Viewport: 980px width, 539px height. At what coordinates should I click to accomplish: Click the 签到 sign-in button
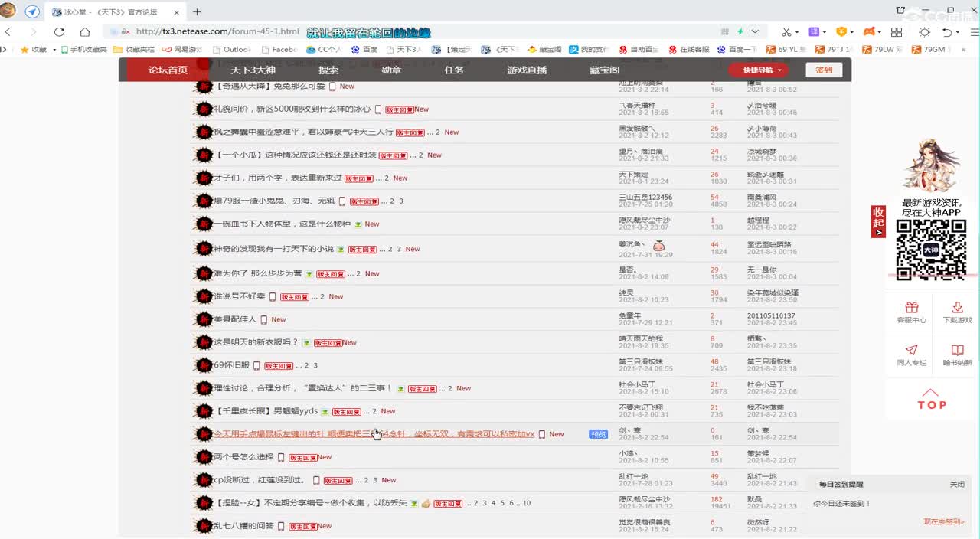(824, 70)
